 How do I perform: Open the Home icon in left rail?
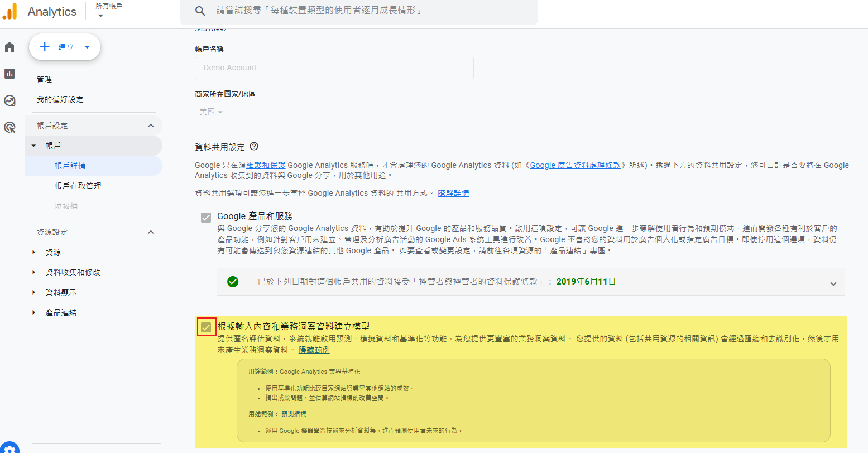[9, 47]
